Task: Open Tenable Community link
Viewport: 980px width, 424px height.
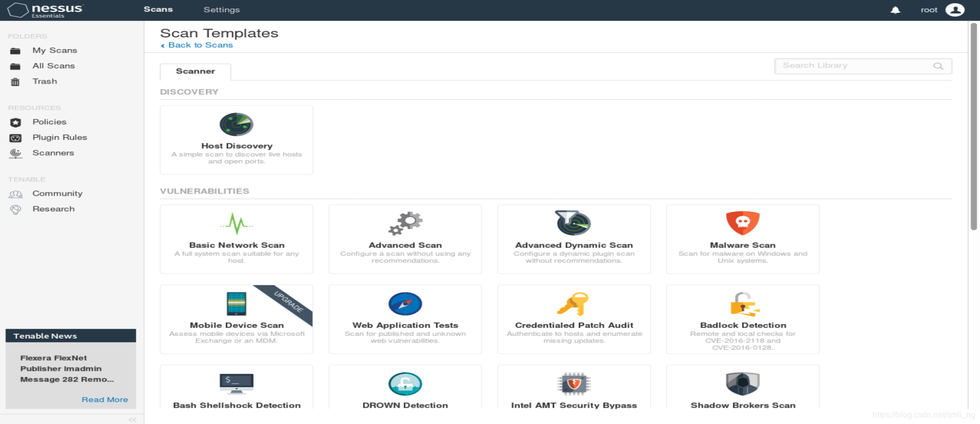Action: [57, 194]
